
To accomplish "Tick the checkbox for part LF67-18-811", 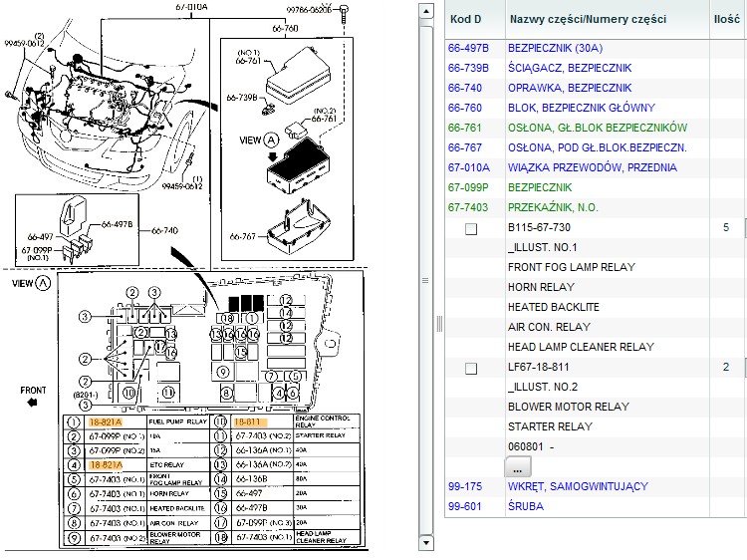I will click(x=472, y=368).
